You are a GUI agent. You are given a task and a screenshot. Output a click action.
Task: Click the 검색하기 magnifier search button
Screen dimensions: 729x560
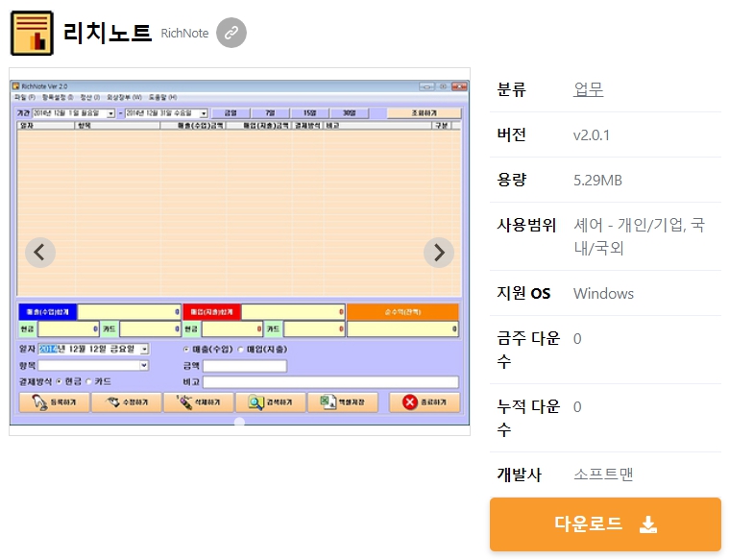click(271, 402)
